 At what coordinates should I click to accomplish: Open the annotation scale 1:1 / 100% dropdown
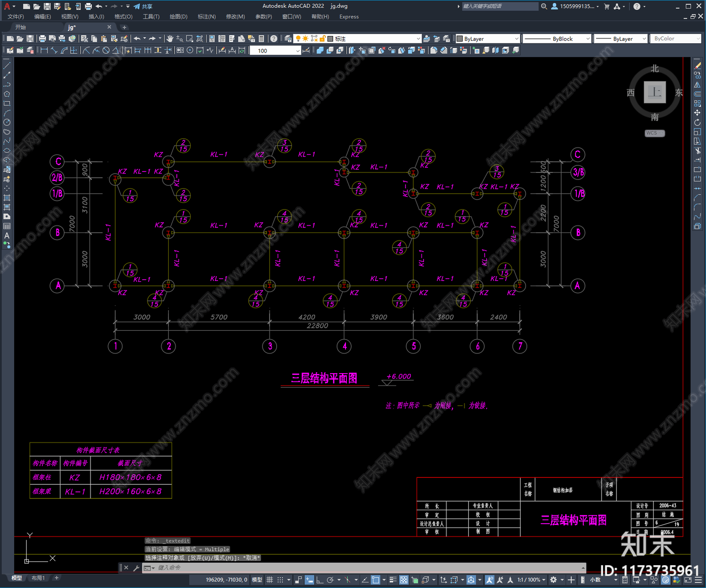point(531,580)
